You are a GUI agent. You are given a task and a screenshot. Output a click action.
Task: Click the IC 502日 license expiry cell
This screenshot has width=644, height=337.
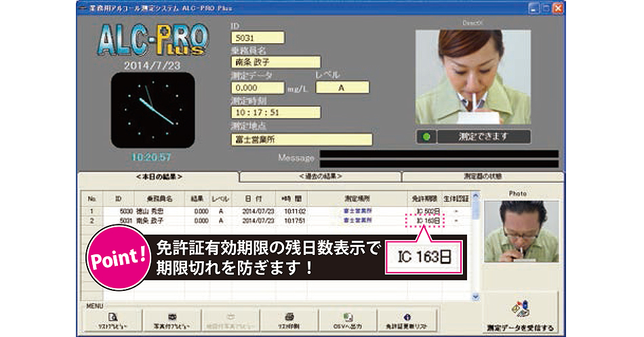pyautogui.click(x=428, y=212)
